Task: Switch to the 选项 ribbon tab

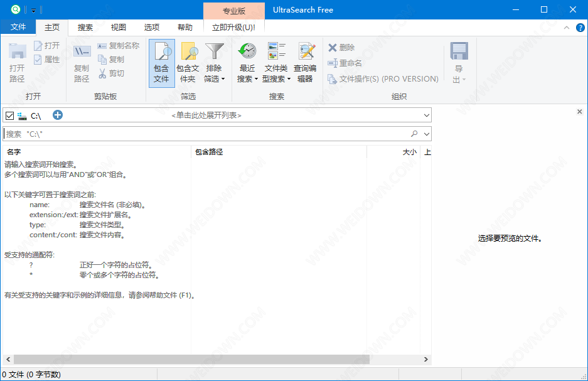Action: point(152,28)
